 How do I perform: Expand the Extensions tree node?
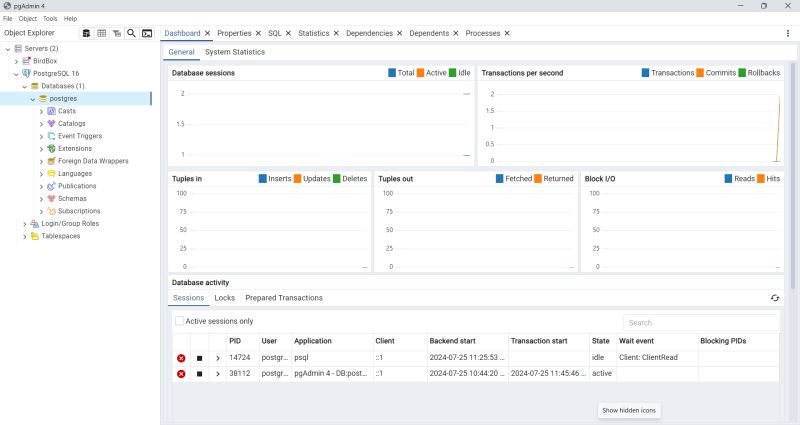[x=41, y=149]
